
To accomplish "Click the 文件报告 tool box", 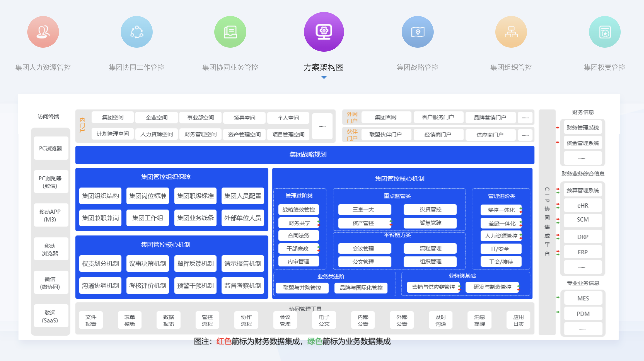I will point(91,320).
